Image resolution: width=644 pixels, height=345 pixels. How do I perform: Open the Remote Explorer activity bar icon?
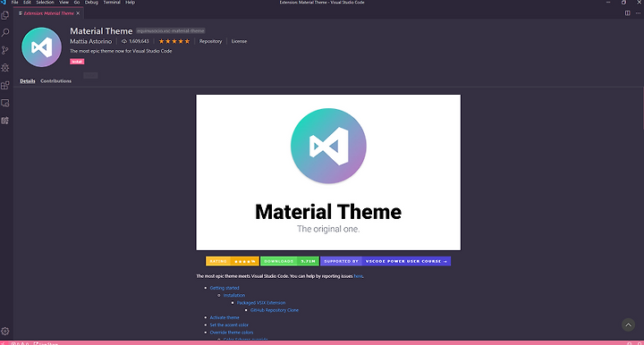tap(5, 103)
